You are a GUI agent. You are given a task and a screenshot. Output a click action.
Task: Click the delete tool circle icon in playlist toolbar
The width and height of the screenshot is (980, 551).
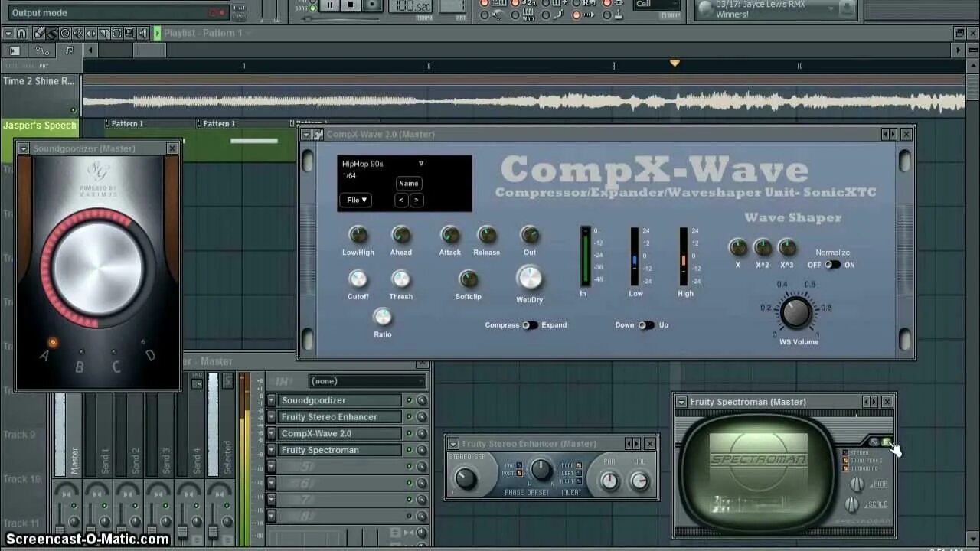coord(65,33)
